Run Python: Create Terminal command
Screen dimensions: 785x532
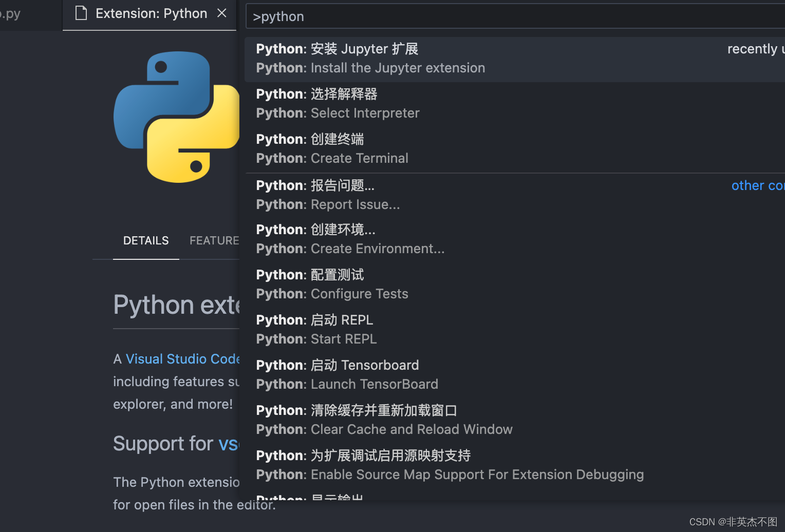click(x=515, y=149)
